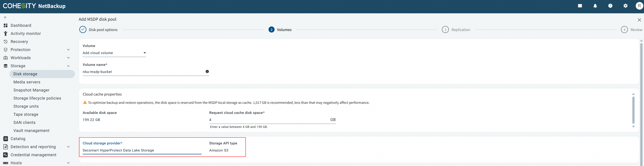Select Snapshot Manager in sidebar
Image resolution: width=644 pixels, height=166 pixels.
(x=32, y=90)
